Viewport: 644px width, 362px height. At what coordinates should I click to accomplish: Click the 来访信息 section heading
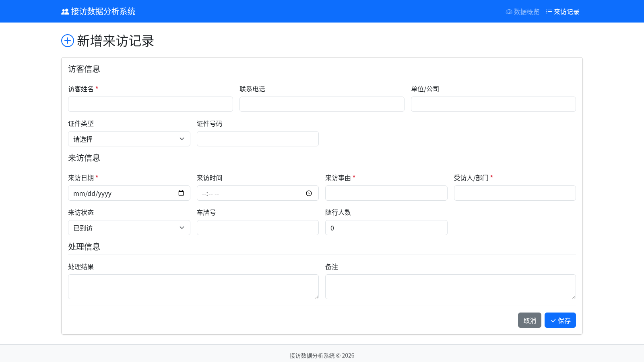pyautogui.click(x=84, y=158)
